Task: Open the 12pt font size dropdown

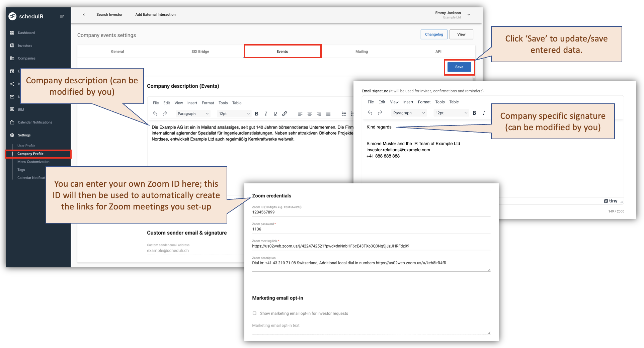Action: [234, 113]
